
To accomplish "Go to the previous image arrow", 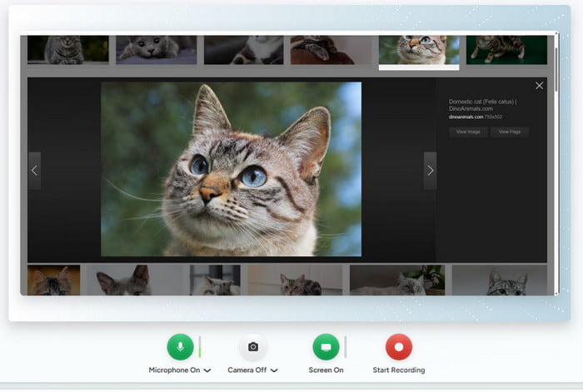I will coord(35,171).
